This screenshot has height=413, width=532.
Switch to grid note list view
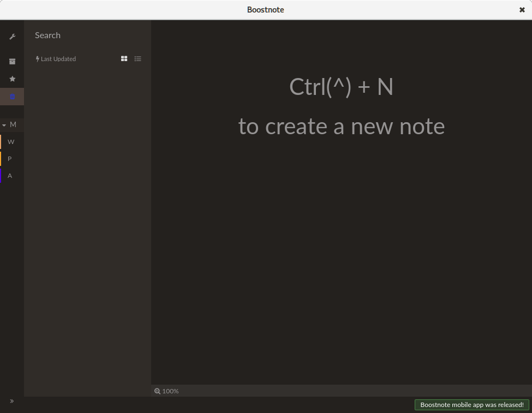[x=124, y=59]
